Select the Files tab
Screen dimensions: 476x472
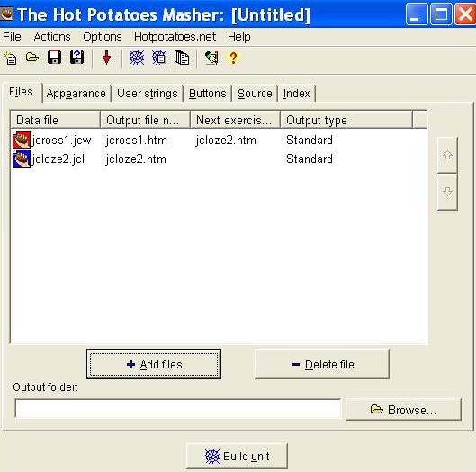pos(21,92)
